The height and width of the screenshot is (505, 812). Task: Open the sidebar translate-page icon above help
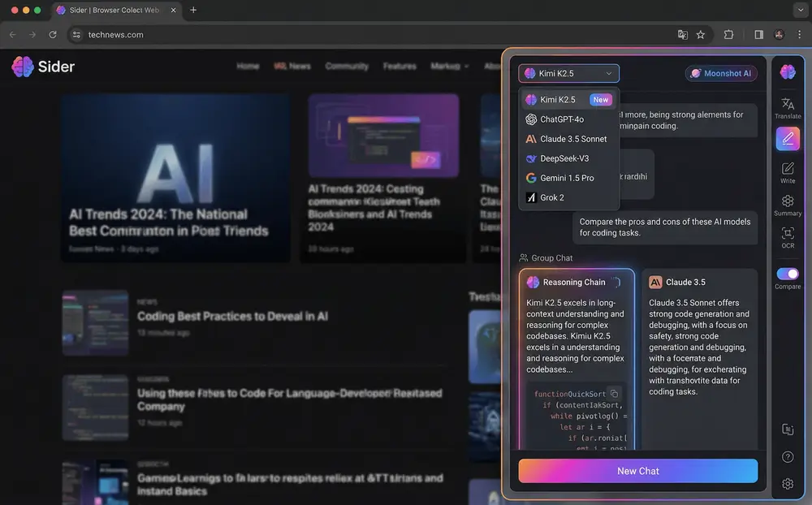tap(788, 429)
